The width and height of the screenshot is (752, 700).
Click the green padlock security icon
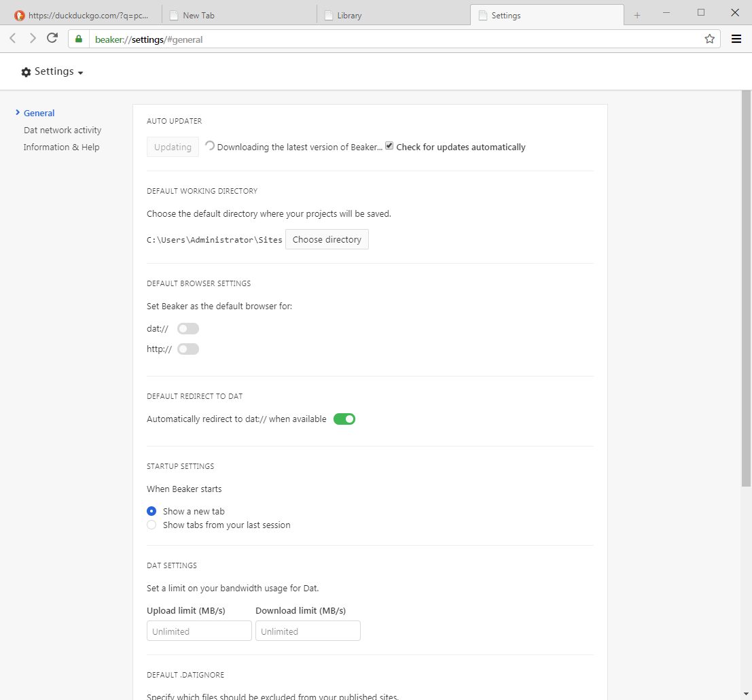point(79,39)
